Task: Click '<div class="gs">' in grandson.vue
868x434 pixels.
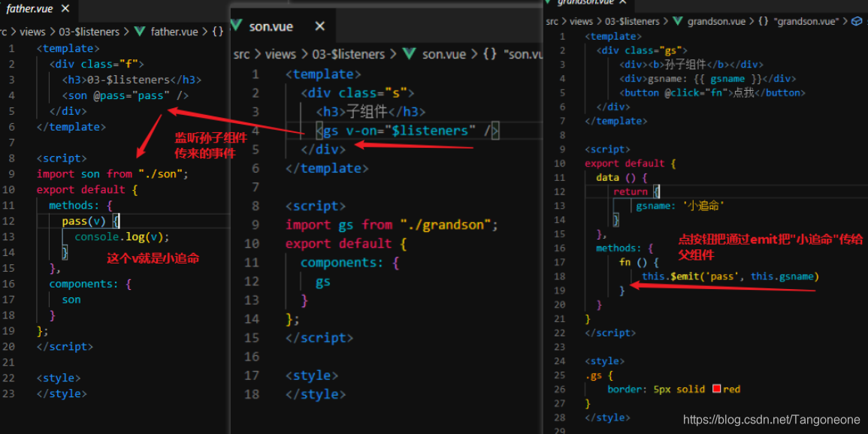Action: [642, 50]
